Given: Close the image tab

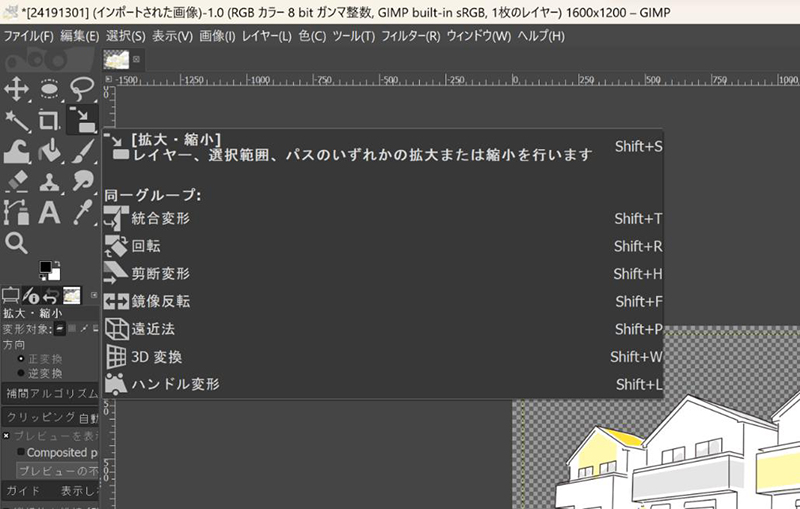Looking at the screenshot, I should 136,59.
